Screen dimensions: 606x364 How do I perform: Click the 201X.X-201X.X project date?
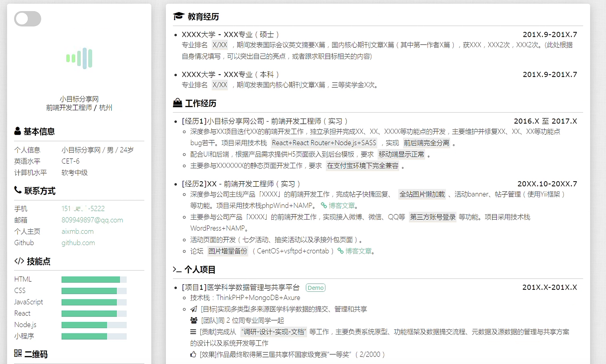[549, 287]
